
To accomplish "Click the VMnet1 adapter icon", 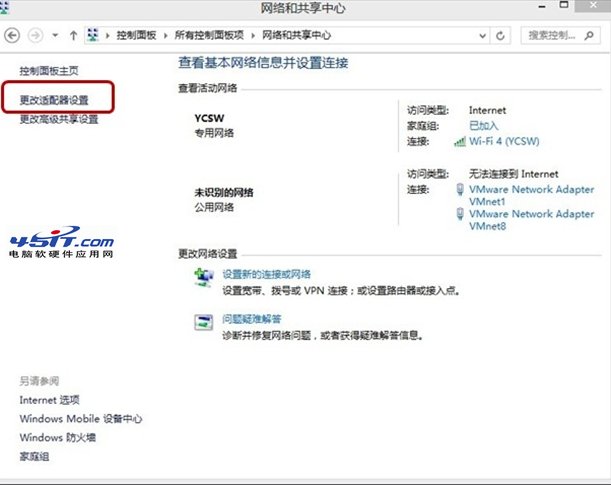I will [460, 189].
